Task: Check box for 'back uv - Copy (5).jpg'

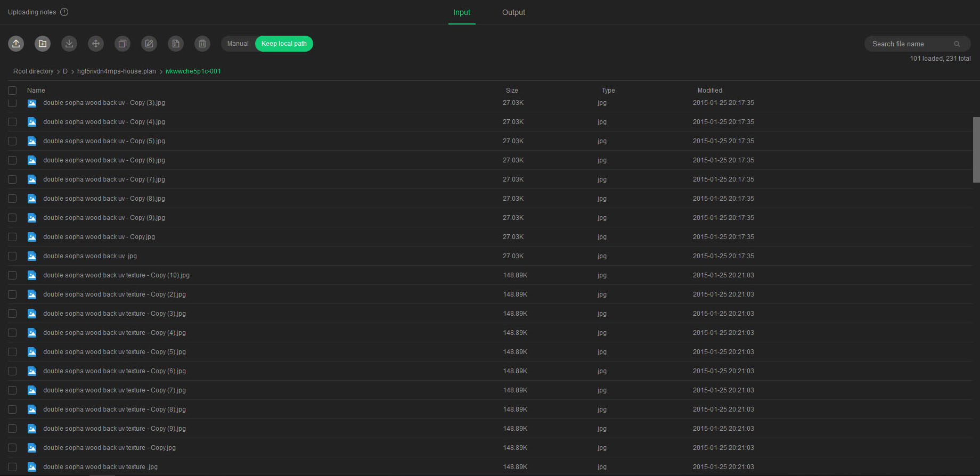Action: pyautogui.click(x=12, y=141)
